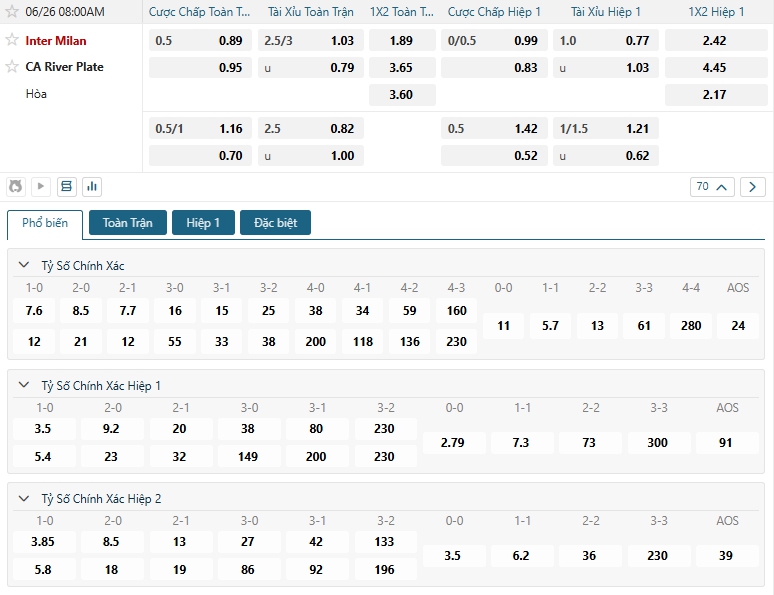
Task: Collapse the Tỷ Số Chính Xác section
Action: 24,266
